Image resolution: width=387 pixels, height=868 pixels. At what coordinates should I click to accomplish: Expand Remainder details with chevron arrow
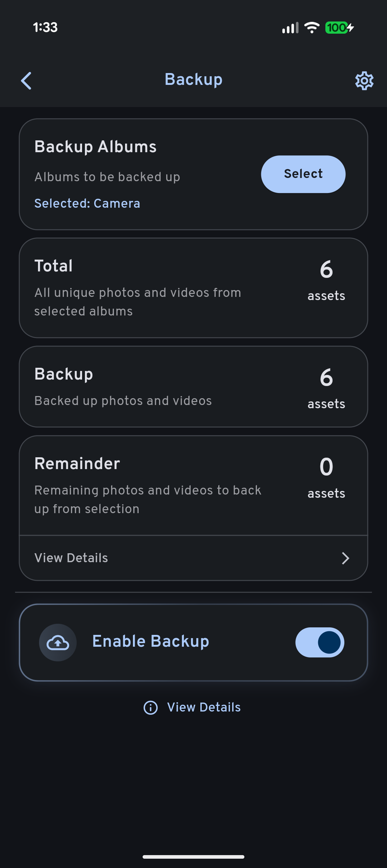pos(345,558)
